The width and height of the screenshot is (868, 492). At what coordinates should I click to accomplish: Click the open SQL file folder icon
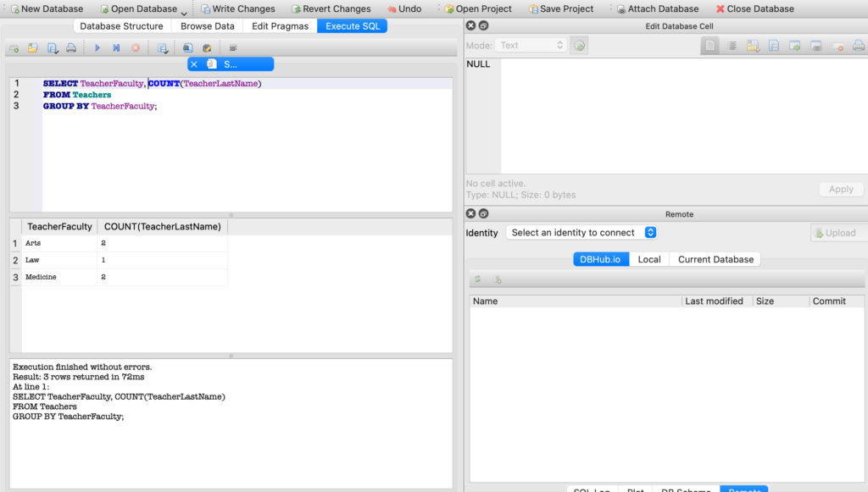click(32, 48)
